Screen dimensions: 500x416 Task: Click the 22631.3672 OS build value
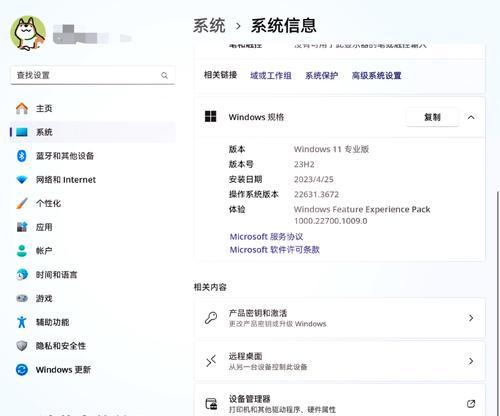tap(316, 194)
